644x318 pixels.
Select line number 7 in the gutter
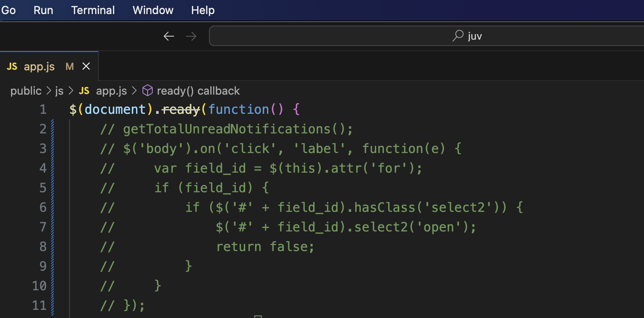[x=42, y=227]
